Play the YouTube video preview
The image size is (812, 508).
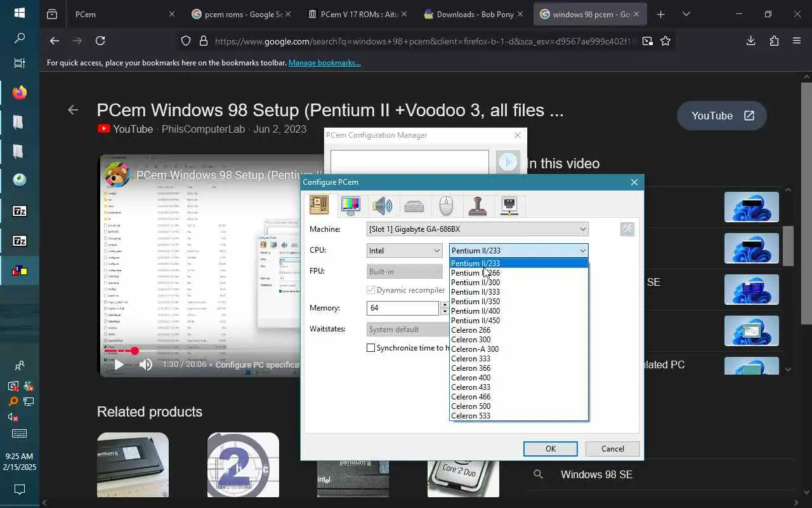coord(119,364)
